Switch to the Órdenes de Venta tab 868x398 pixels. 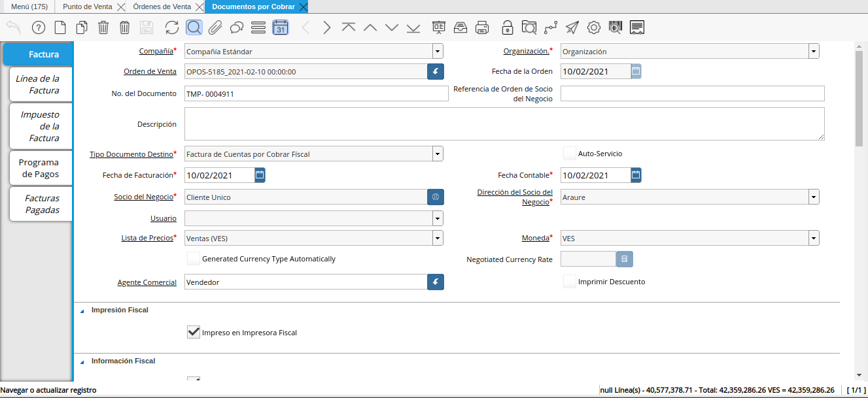pos(162,7)
